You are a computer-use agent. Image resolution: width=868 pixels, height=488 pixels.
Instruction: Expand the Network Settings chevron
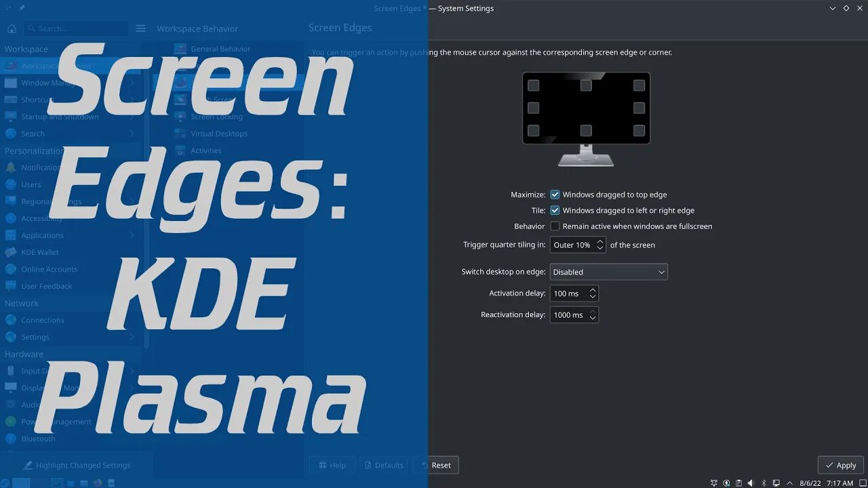point(132,337)
